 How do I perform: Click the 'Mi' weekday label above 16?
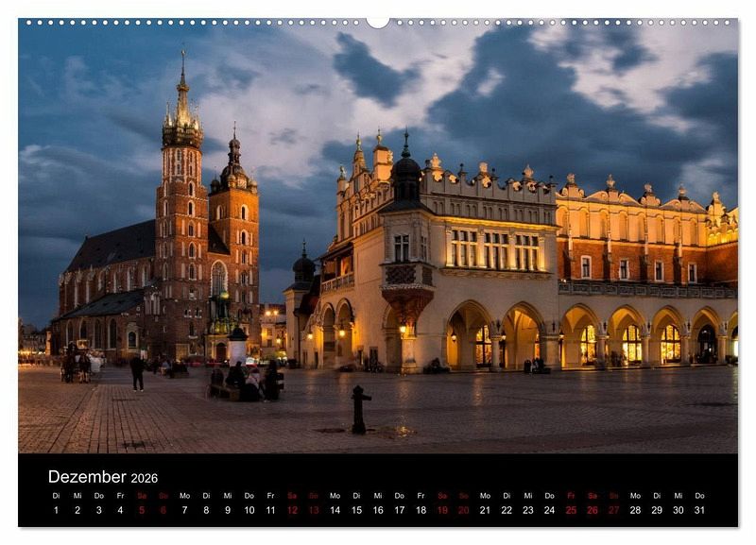pos(378,495)
